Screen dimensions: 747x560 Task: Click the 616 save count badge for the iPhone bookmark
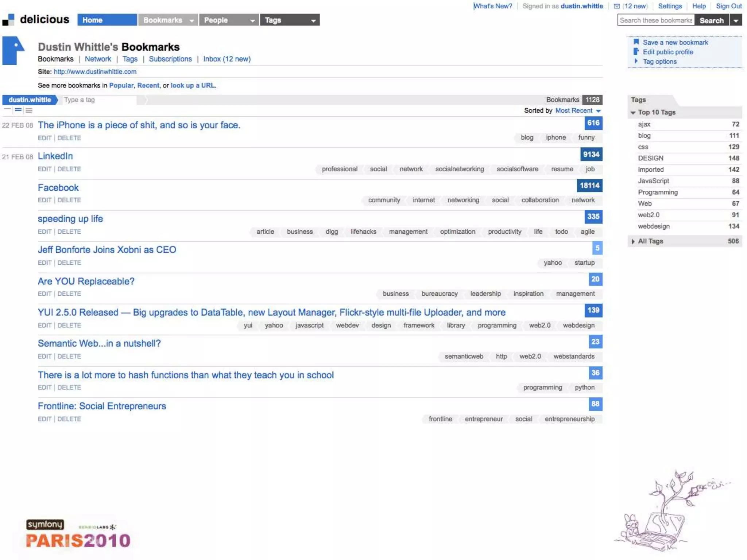coord(593,123)
